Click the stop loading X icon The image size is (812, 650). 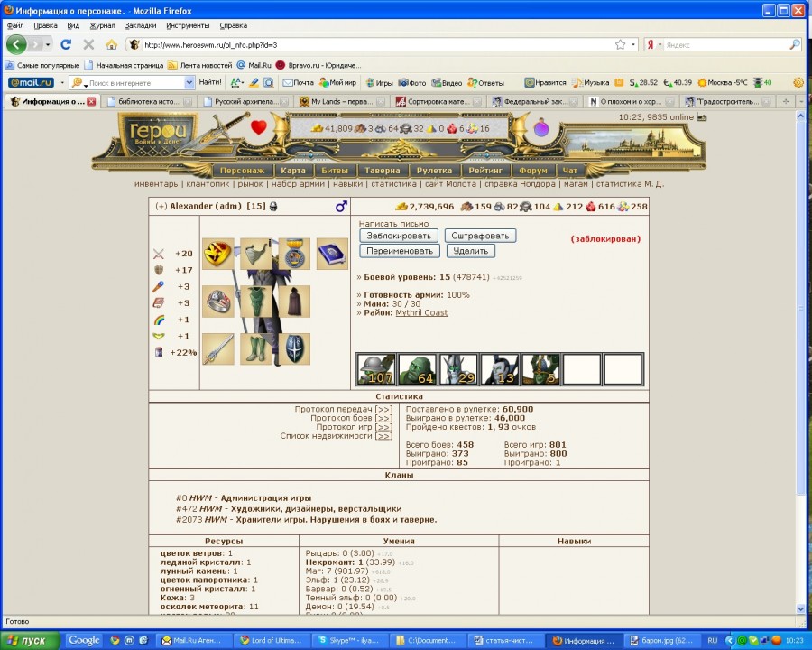(88, 44)
